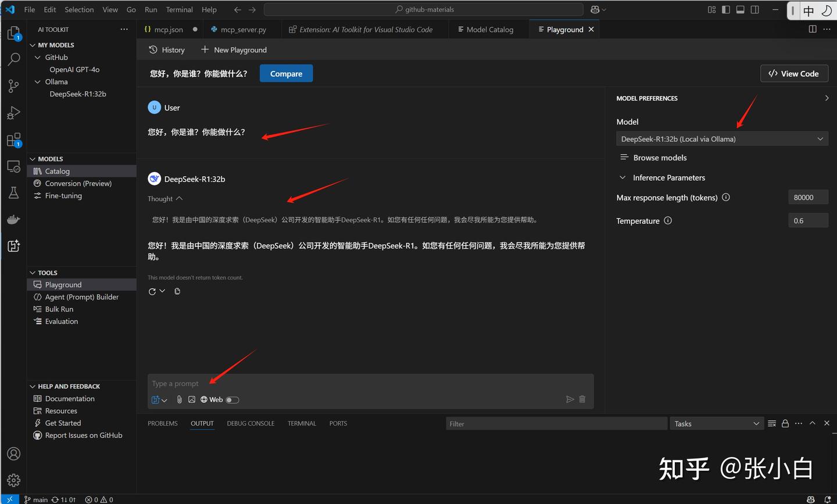Open the Terminal menu
Screen dimensions: 837x504
click(x=180, y=10)
